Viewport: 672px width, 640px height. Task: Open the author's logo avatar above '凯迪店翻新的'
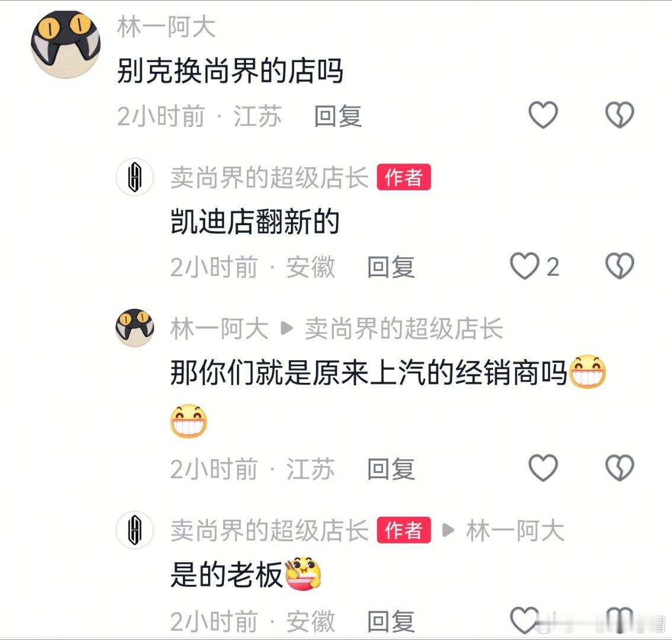point(135,177)
